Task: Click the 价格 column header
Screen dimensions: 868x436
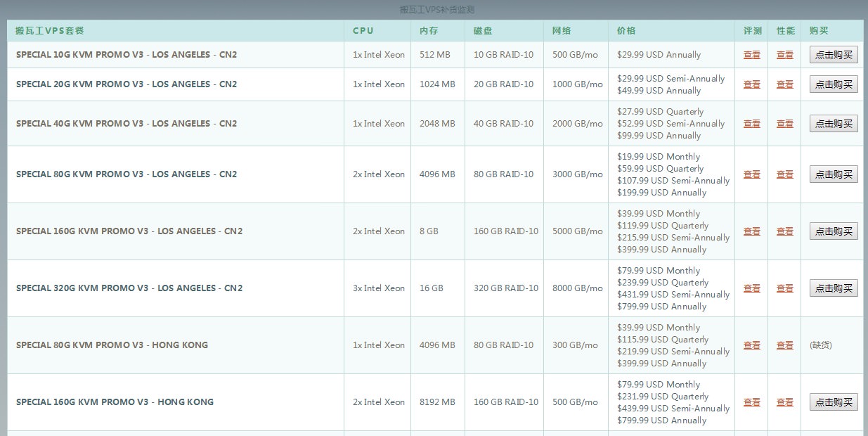Action: [x=626, y=31]
